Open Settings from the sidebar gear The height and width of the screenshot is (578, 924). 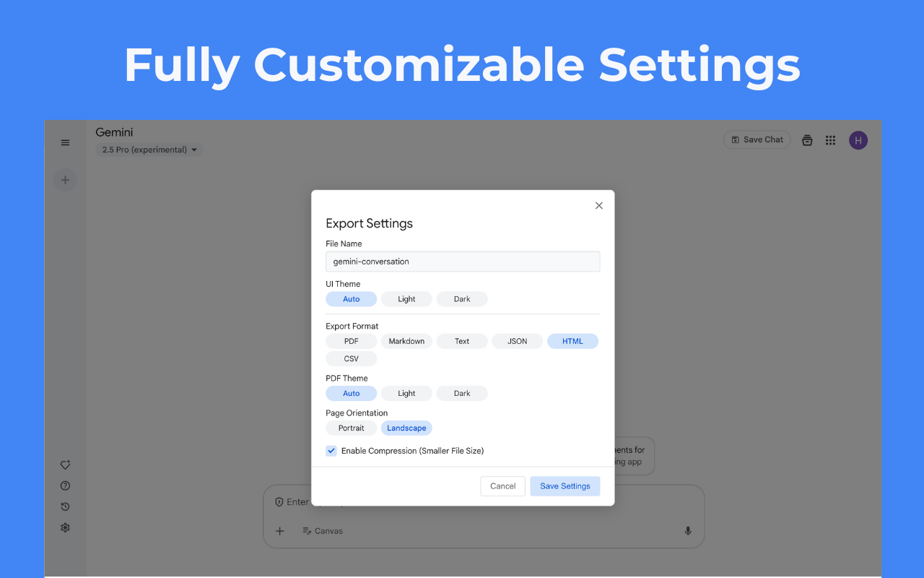(x=65, y=527)
